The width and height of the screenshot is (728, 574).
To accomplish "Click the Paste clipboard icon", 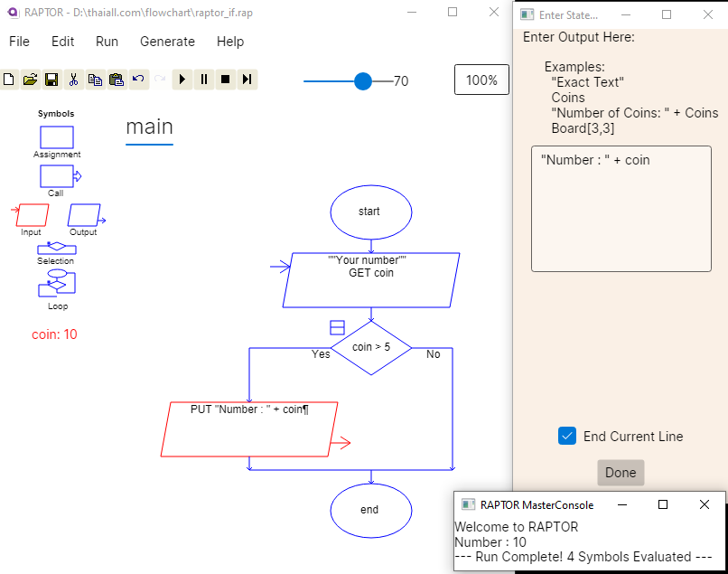I will point(117,80).
